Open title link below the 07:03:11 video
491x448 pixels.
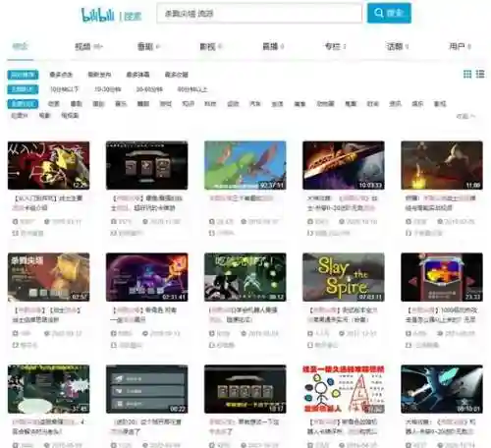[342, 314]
